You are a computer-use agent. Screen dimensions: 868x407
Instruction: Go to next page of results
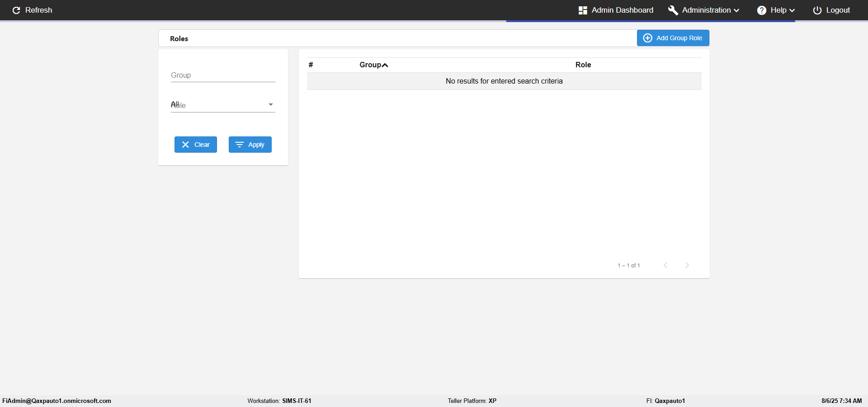687,265
